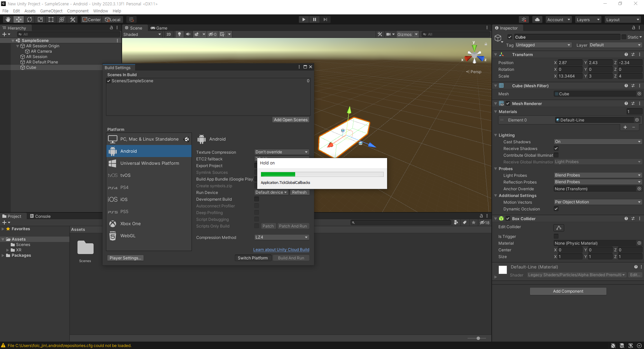Viewport: 644px width, 349px height.
Task: Switch to the Console tab
Action: tap(40, 216)
